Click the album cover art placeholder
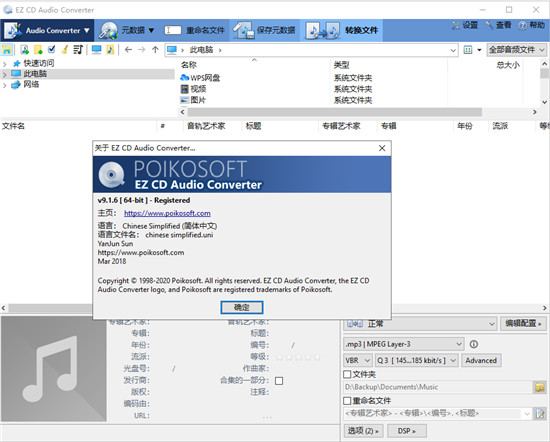The width and height of the screenshot is (550, 442). point(54,368)
